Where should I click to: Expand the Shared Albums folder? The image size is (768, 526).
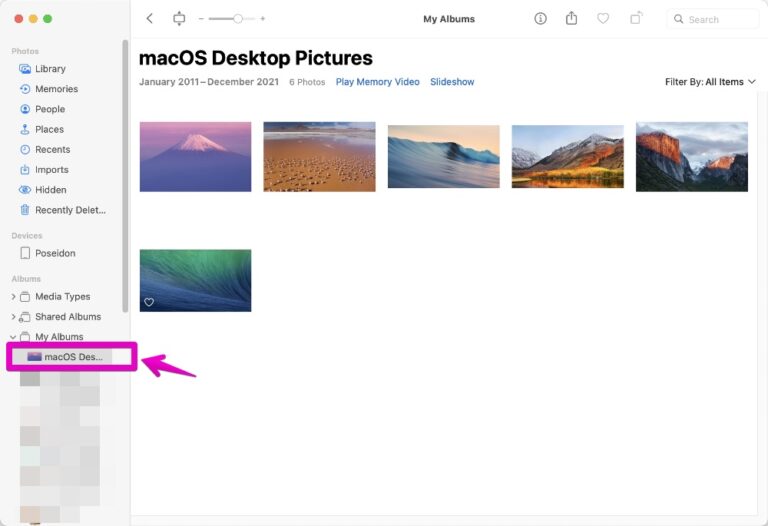tap(13, 317)
